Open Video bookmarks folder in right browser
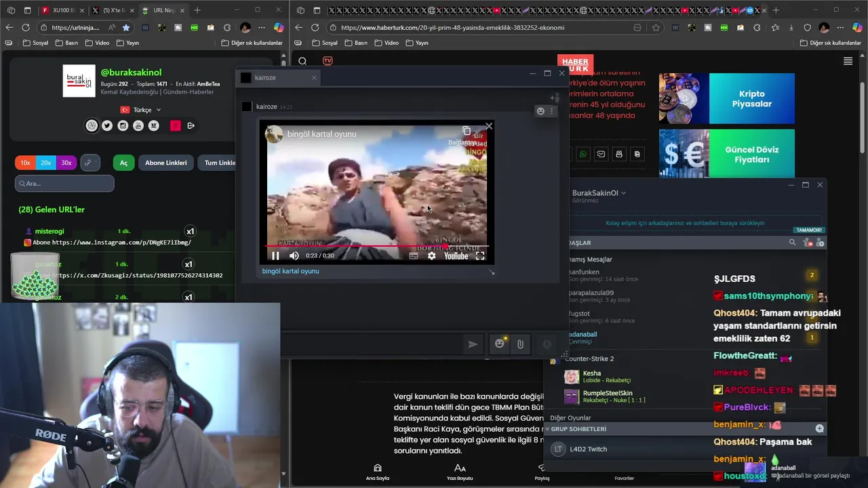 coord(386,43)
